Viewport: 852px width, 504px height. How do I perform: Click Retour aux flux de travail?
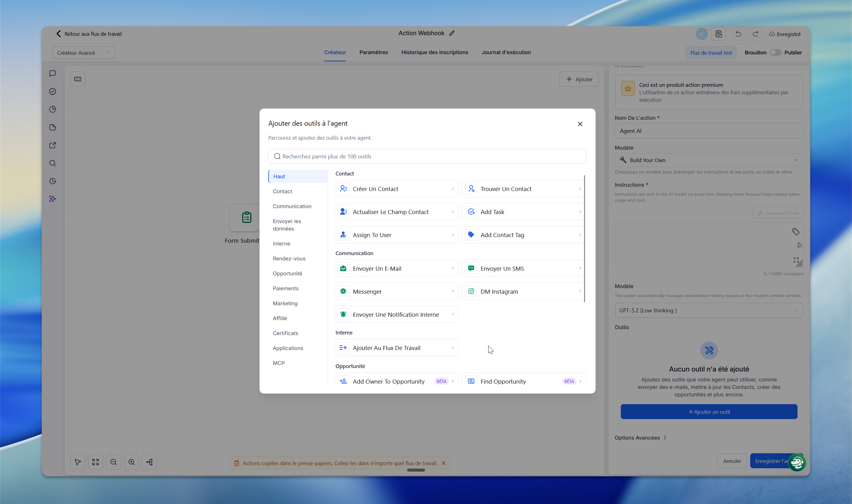[89, 34]
